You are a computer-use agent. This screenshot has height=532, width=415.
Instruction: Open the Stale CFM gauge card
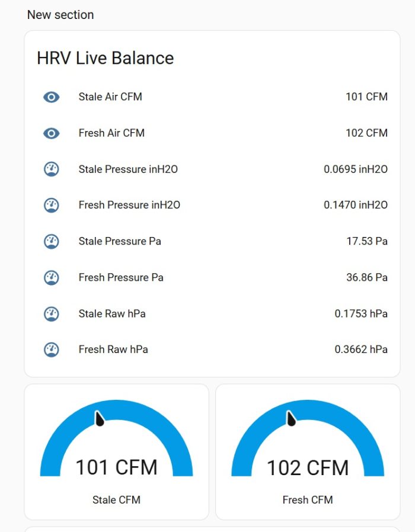116,452
